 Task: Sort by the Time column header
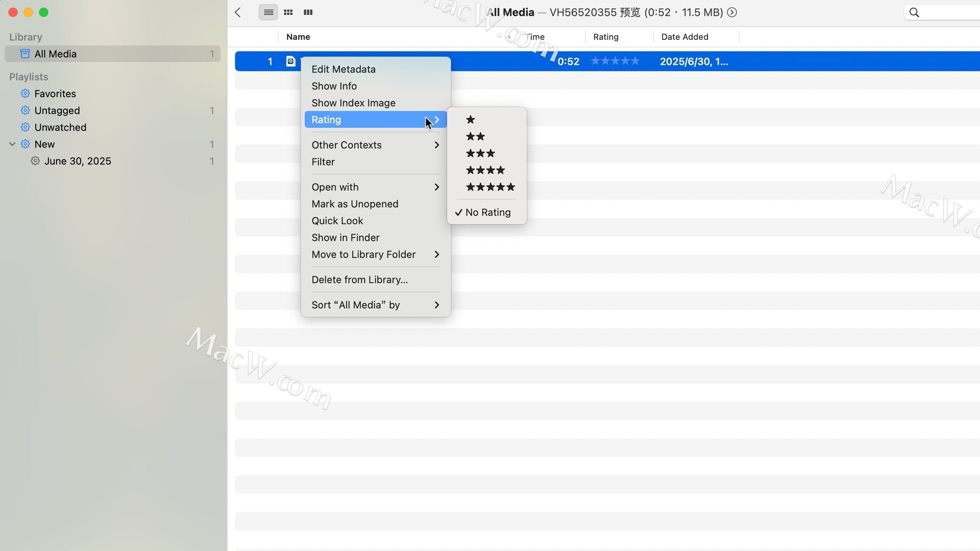[x=535, y=37]
